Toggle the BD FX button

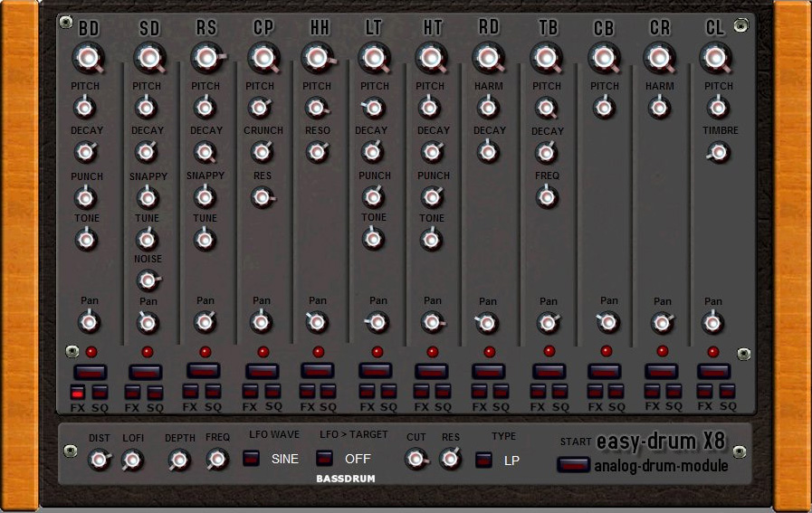pos(78,393)
